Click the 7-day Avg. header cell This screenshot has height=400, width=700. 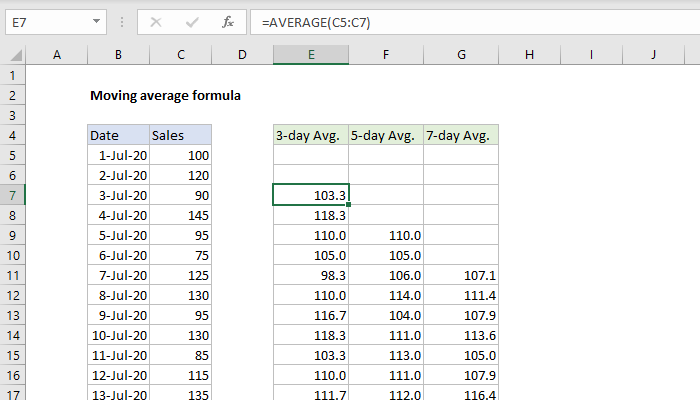tap(460, 135)
